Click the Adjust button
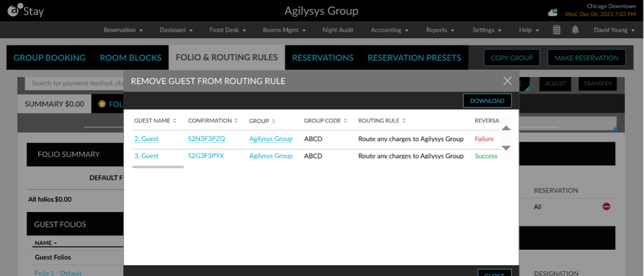The image size is (644, 276). [x=556, y=83]
